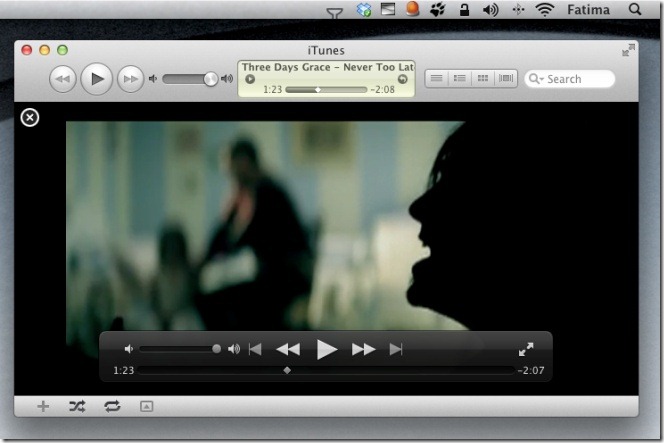
Task: Switch to grid view
Action: [483, 78]
